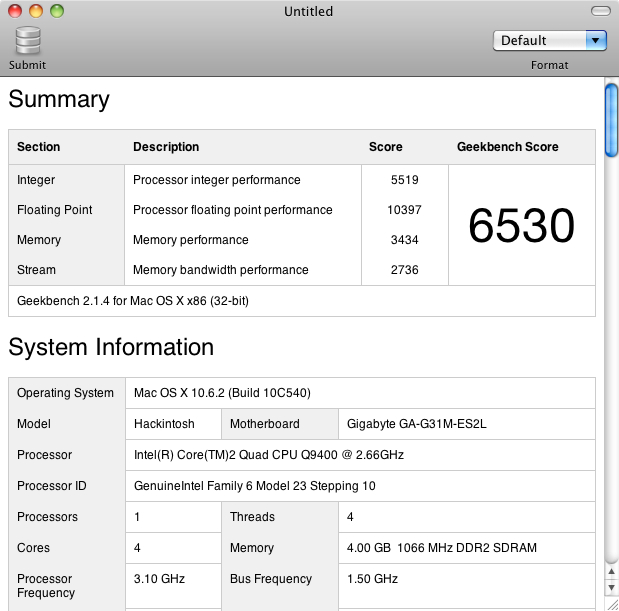
Task: Click the vertical scrollbar thumb
Action: tap(611, 120)
